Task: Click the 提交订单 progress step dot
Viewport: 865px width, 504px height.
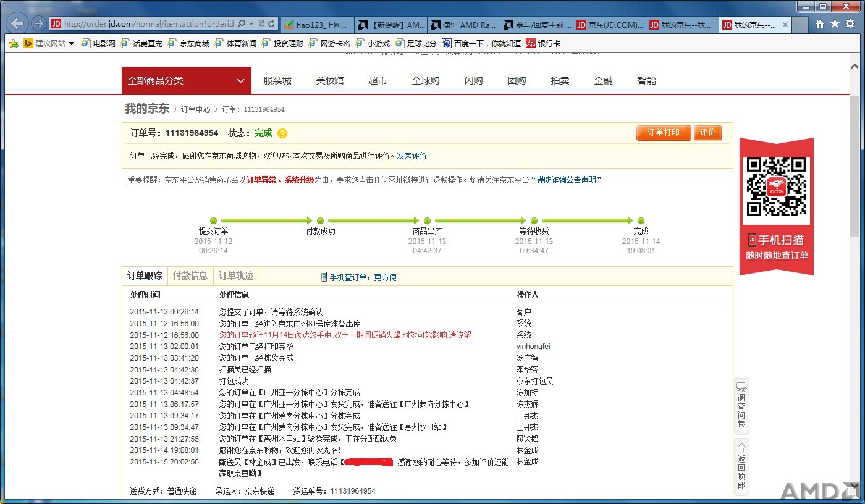Action: point(213,220)
